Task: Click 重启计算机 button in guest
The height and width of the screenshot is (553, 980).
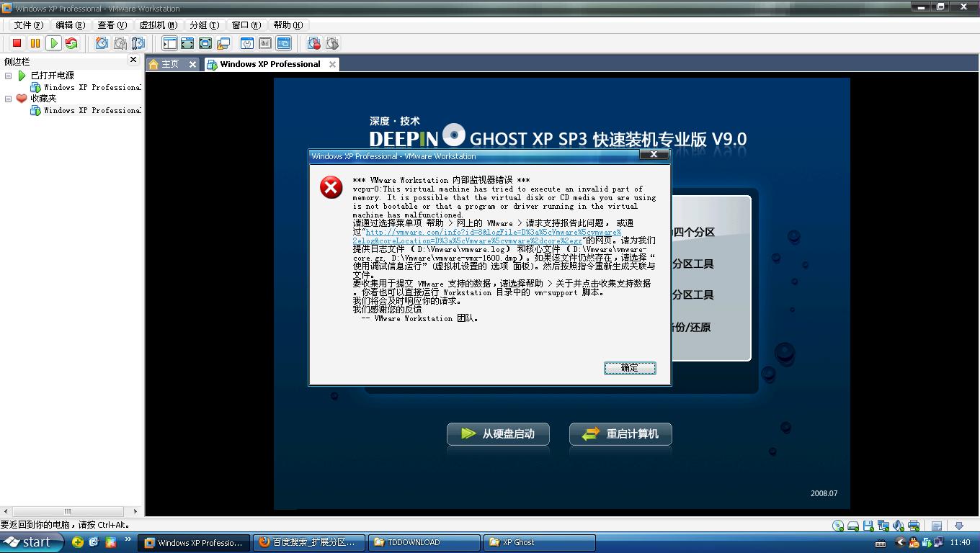Action: tap(620, 434)
